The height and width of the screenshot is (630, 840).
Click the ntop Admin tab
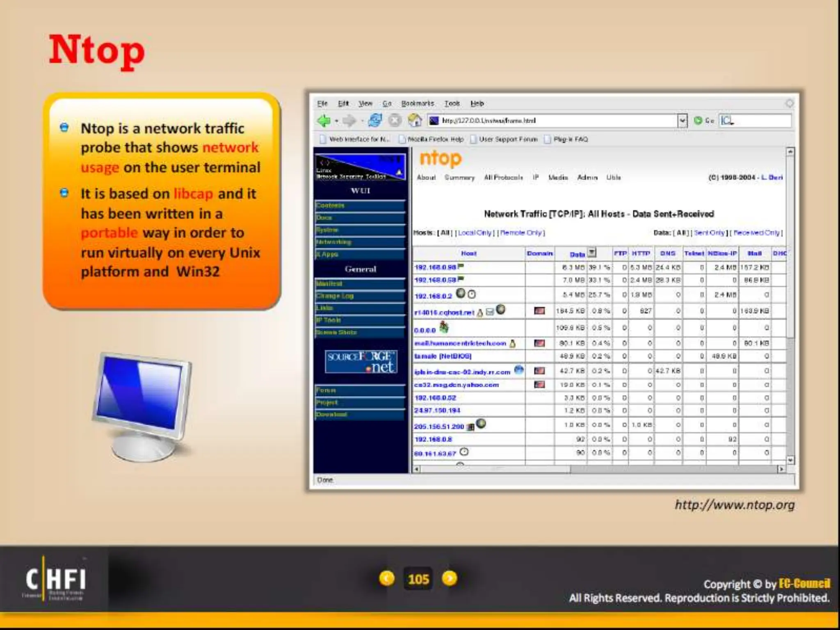(587, 178)
